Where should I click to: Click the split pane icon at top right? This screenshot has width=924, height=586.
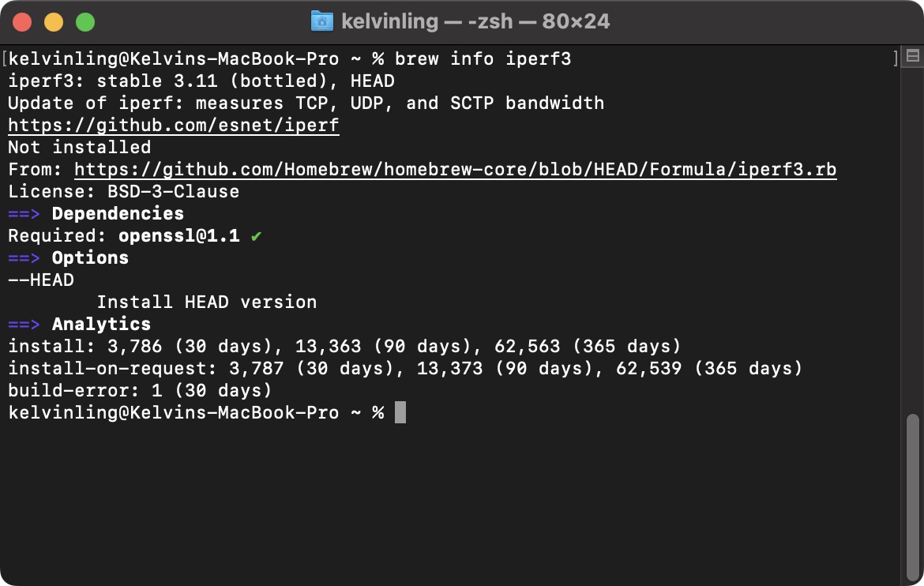912,56
